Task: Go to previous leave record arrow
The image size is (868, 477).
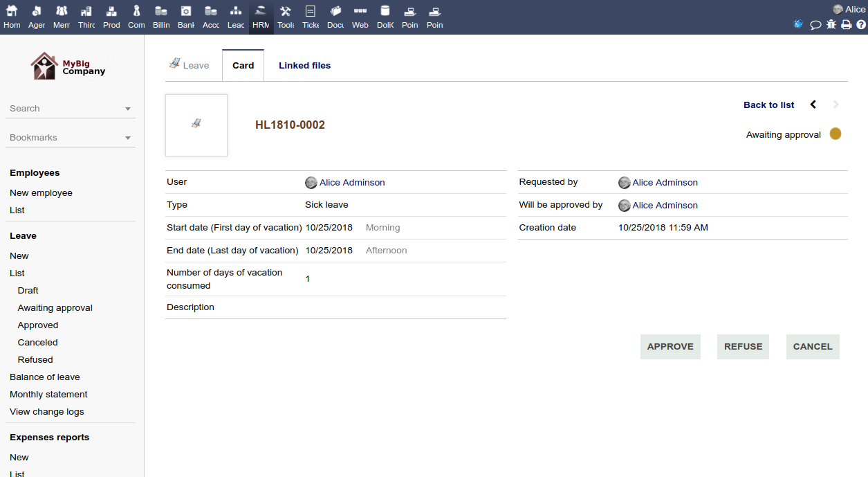Action: [x=813, y=105]
